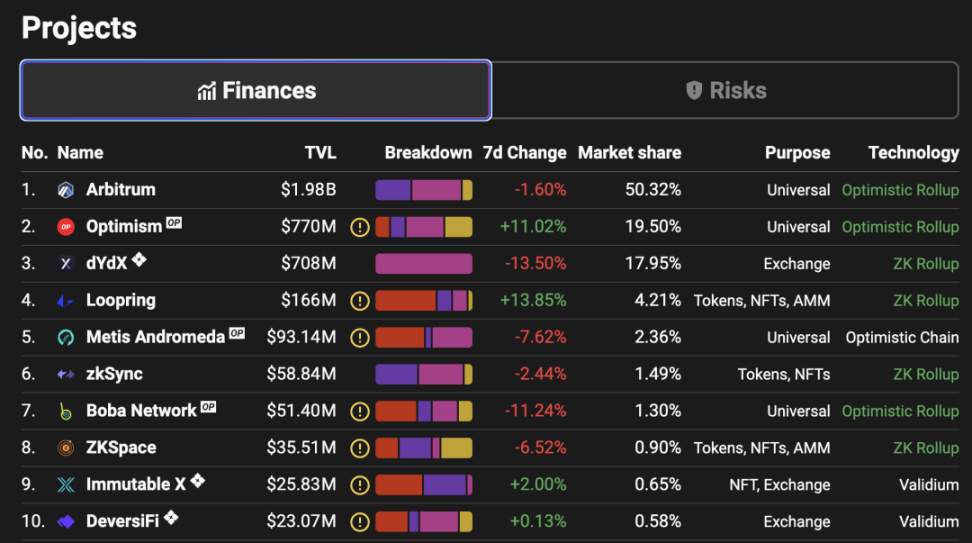Viewport: 972px width, 543px height.
Task: Click the Market share column header
Action: click(629, 153)
